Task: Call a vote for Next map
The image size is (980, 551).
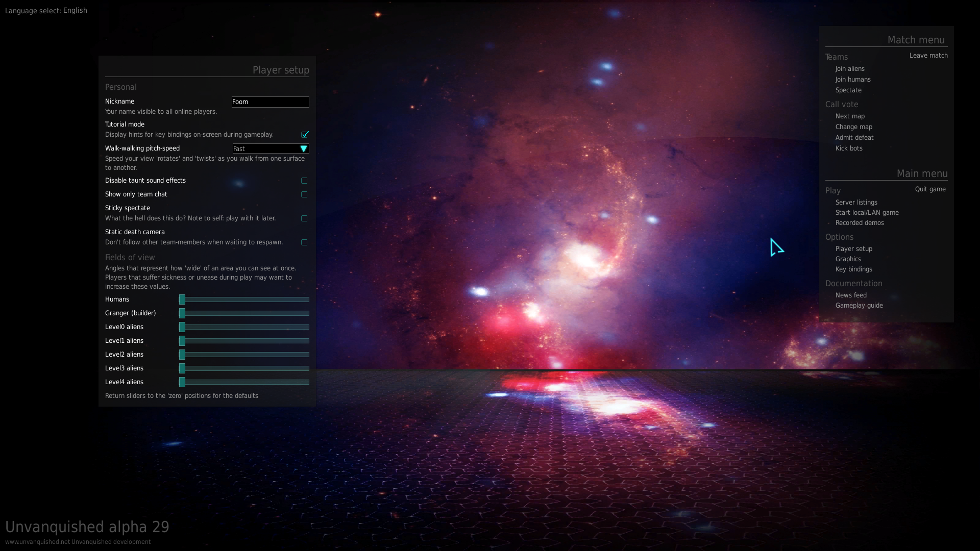Action: (x=850, y=116)
